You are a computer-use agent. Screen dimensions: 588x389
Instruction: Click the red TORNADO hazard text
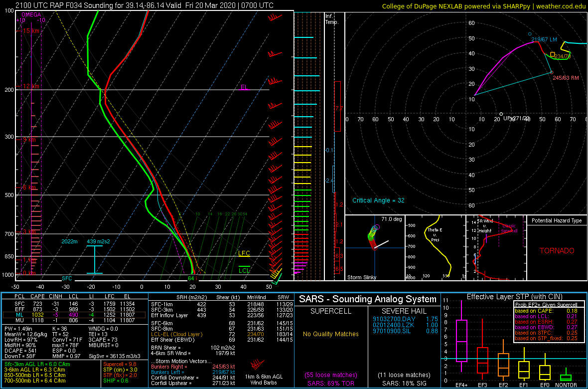(x=557, y=250)
